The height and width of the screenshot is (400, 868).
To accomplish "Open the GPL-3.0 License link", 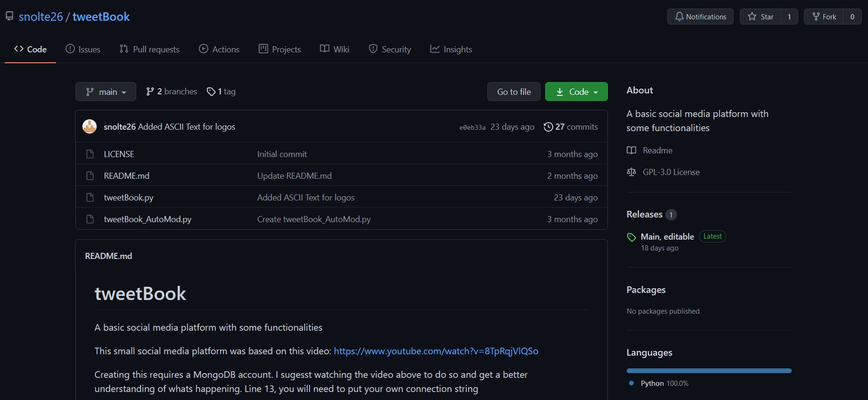I will [671, 172].
